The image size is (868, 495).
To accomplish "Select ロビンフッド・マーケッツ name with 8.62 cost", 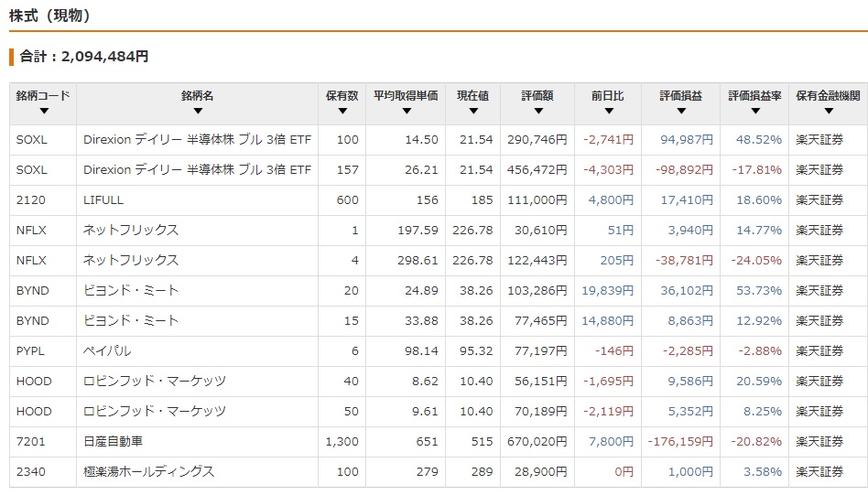I will click(155, 382).
